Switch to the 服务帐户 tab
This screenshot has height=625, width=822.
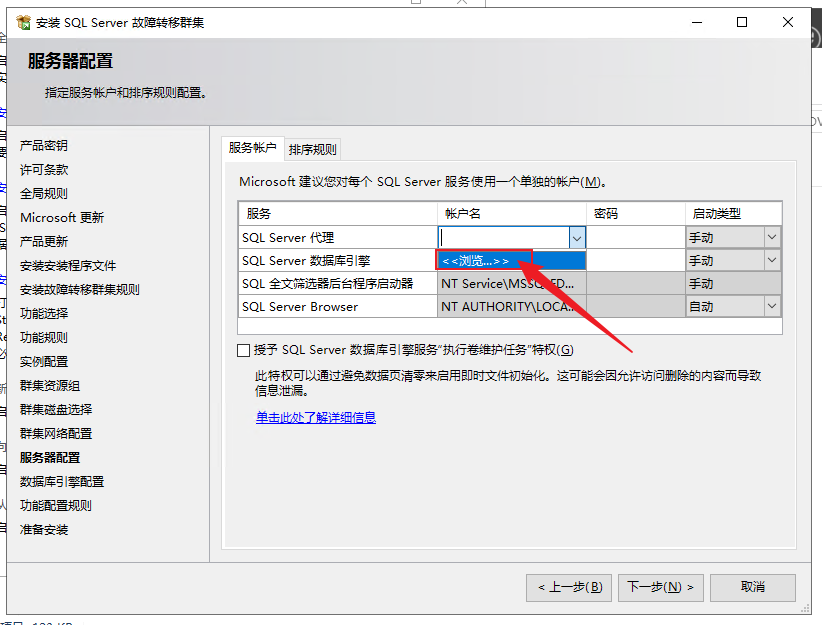click(253, 148)
